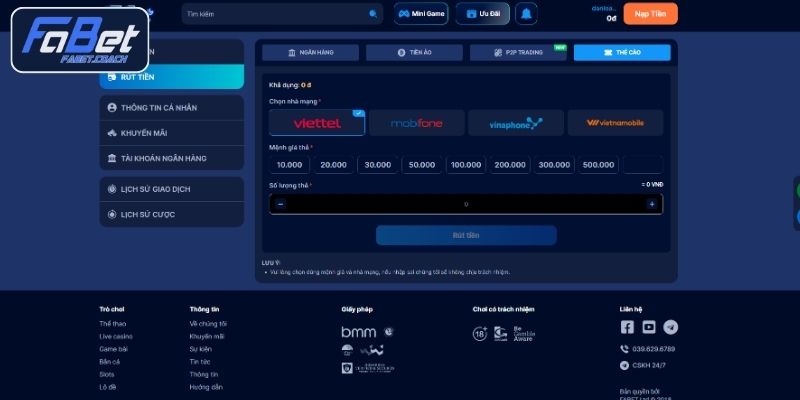Choose 50.000 card denomination
Screen dimensions: 800x400
(422, 165)
